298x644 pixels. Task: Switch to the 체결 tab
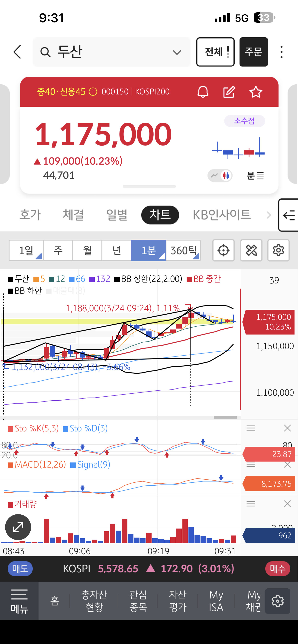click(x=73, y=215)
